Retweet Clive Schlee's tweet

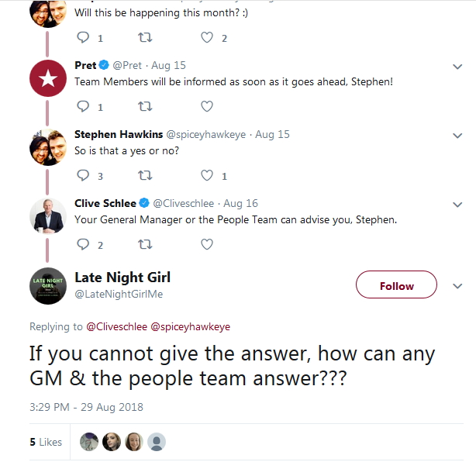point(144,245)
